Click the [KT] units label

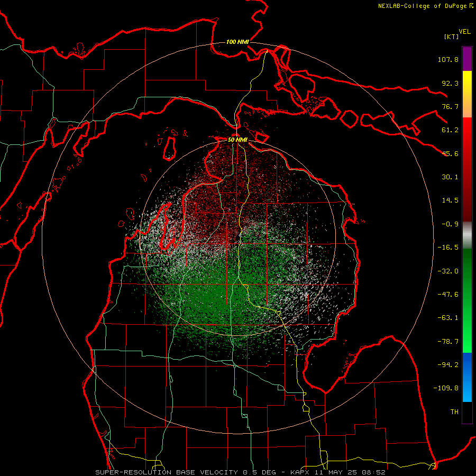pyautogui.click(x=452, y=36)
